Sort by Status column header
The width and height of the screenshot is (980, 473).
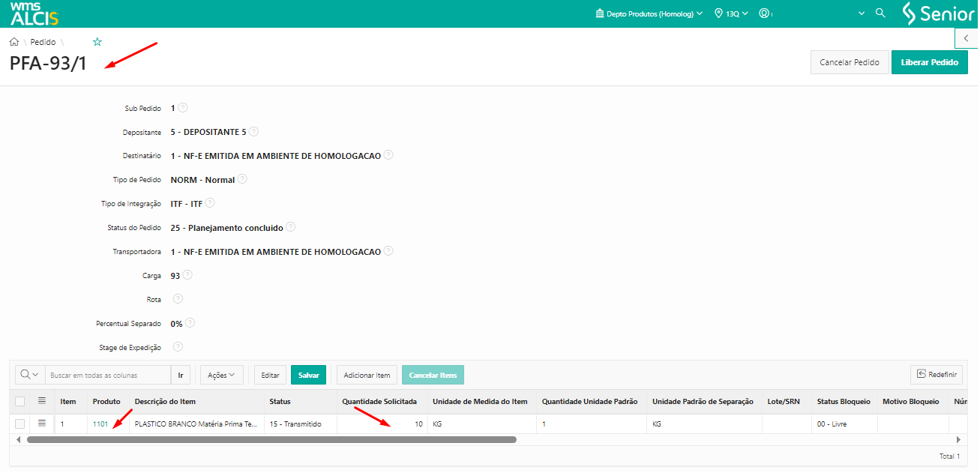click(x=280, y=402)
